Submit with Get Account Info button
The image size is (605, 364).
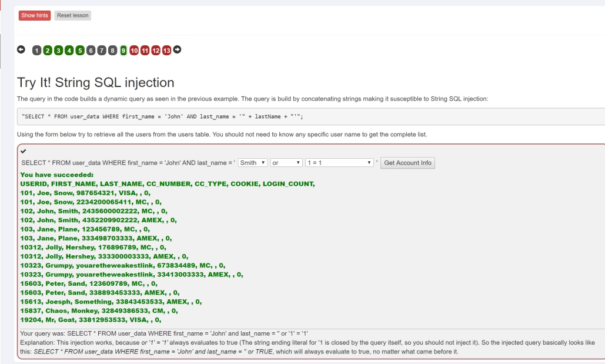[x=407, y=163]
